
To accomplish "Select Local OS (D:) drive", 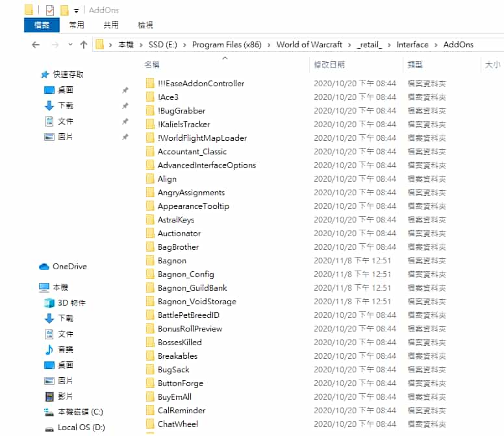I will click(x=81, y=428).
